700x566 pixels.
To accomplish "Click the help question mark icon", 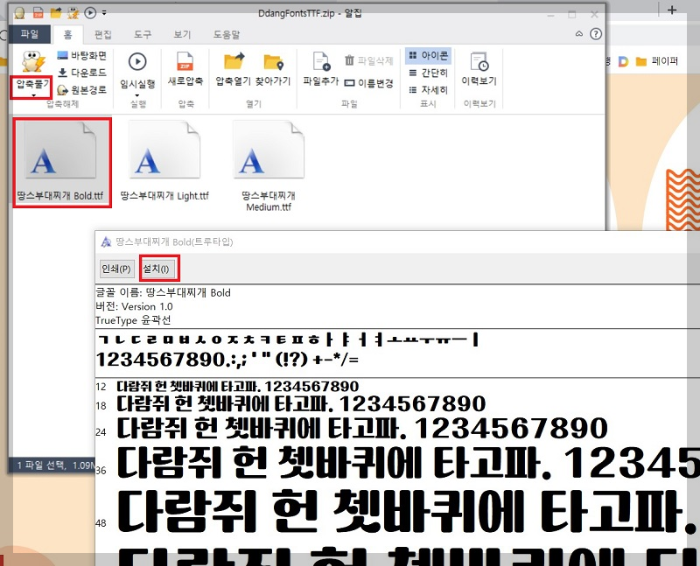I will point(596,34).
